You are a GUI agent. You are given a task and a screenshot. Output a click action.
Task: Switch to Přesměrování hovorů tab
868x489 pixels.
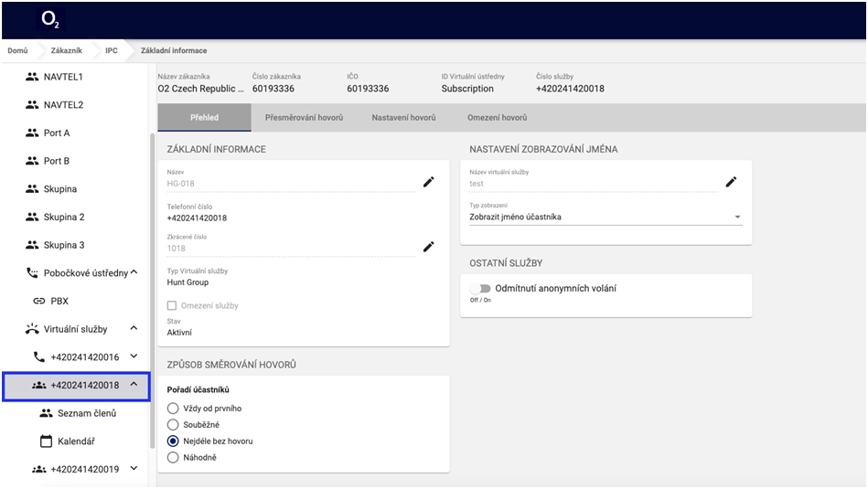(304, 118)
